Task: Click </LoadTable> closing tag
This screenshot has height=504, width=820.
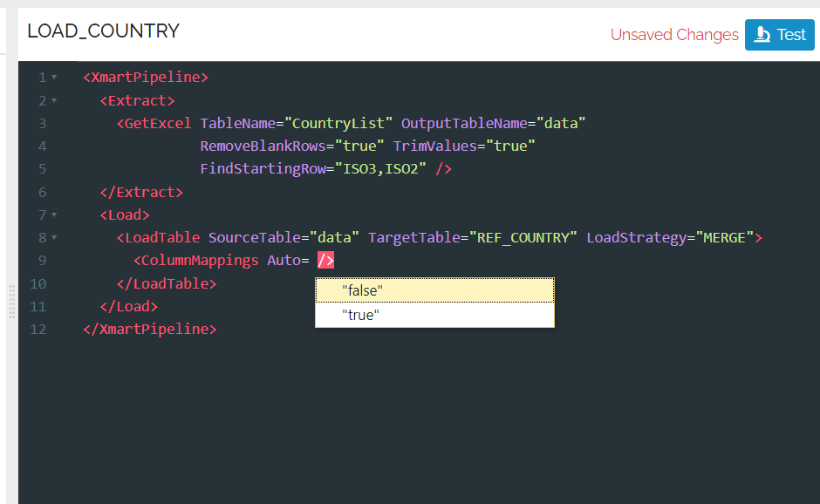Action: click(x=167, y=284)
